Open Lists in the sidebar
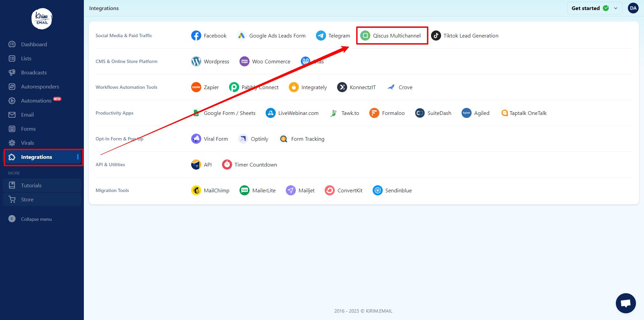The width and height of the screenshot is (644, 320). coord(42,58)
